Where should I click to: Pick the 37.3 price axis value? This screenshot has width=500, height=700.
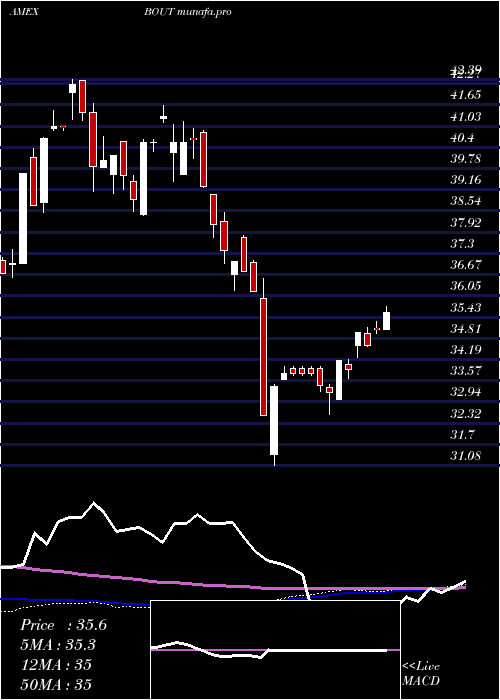[462, 243]
